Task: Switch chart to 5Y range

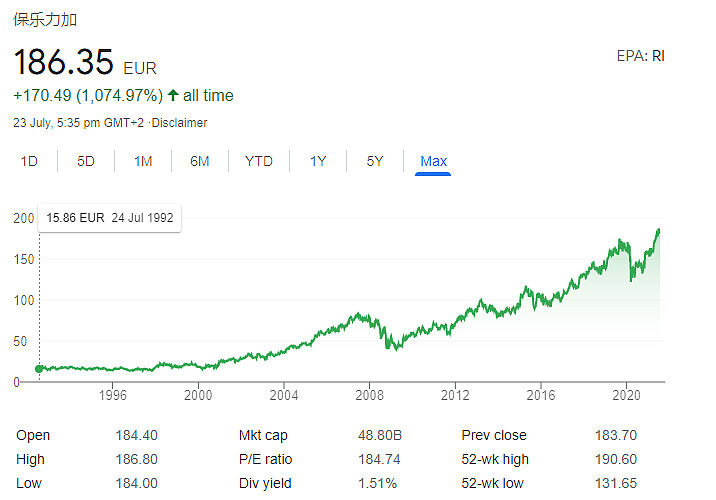Action: (375, 161)
